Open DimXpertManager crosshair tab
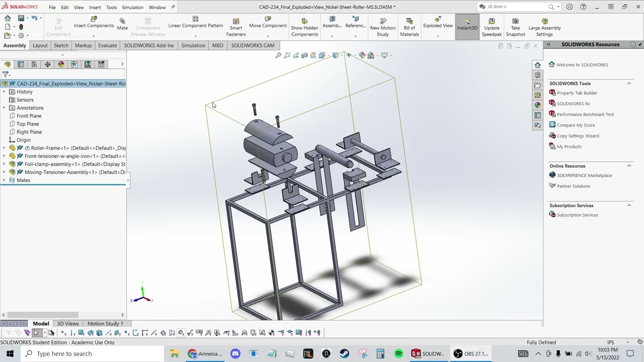Viewport: 644px width, 362px height. coord(47,64)
